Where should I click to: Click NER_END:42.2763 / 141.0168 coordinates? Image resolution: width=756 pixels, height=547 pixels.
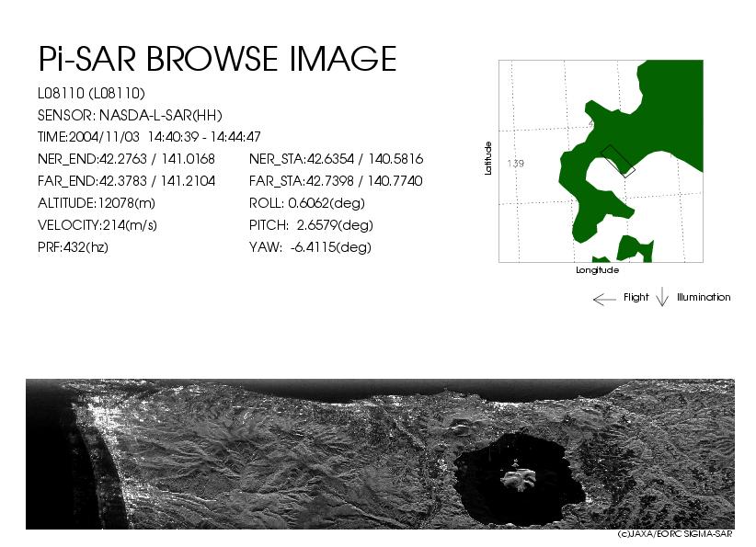pyautogui.click(x=126, y=159)
